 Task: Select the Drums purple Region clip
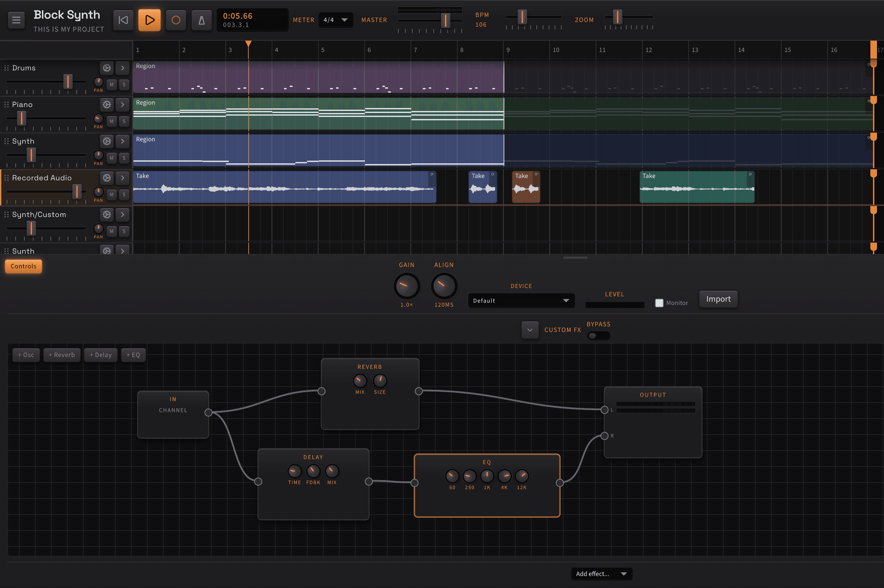[x=318, y=77]
